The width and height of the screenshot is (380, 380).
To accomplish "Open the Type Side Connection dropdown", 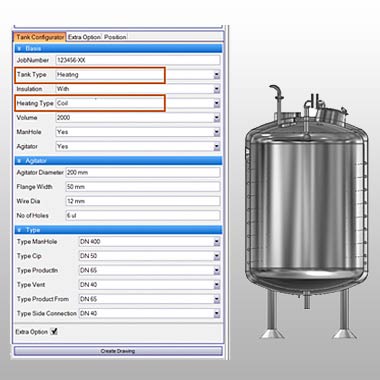I will [x=149, y=313].
